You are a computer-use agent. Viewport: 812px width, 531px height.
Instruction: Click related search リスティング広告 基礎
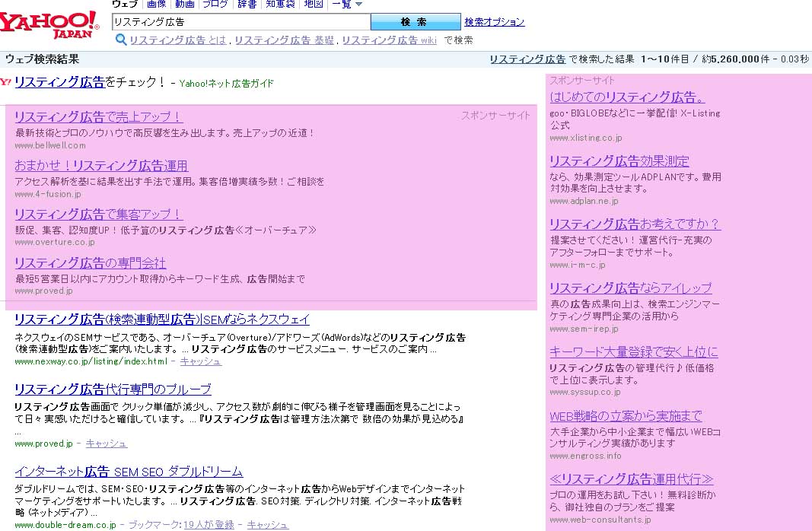tap(285, 40)
